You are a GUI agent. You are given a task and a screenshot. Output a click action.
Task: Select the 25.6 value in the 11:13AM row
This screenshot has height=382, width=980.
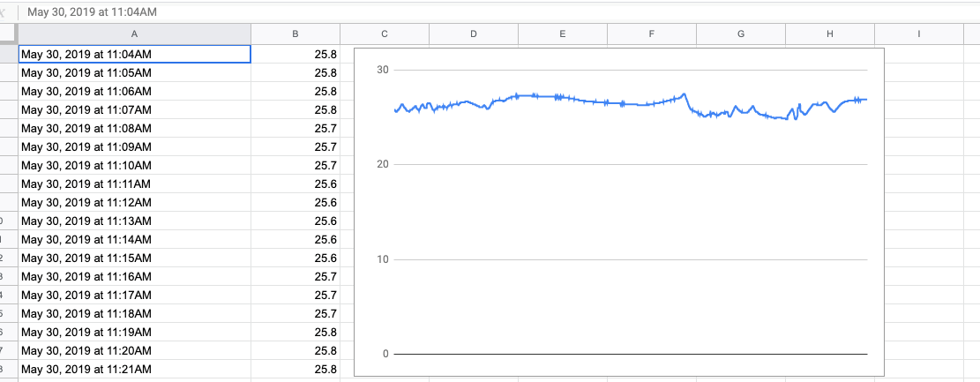tap(295, 221)
